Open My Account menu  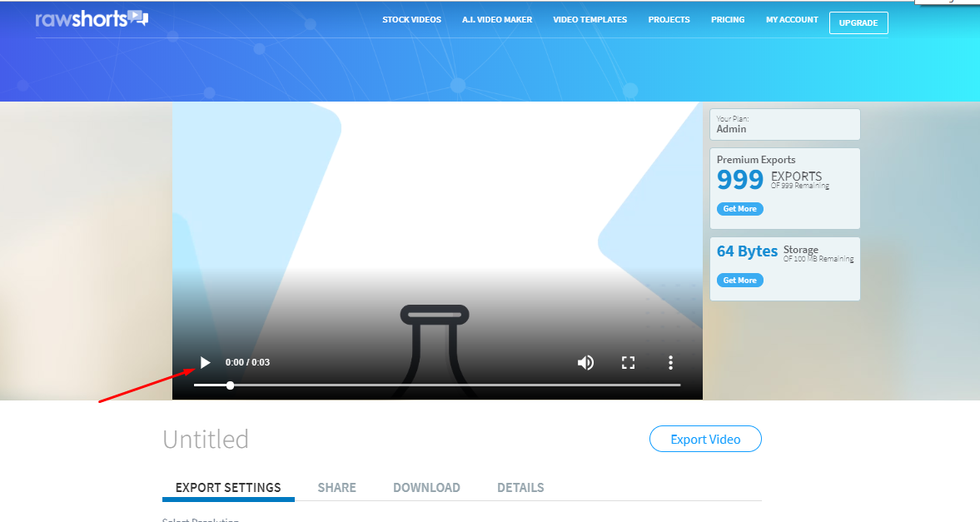point(792,20)
